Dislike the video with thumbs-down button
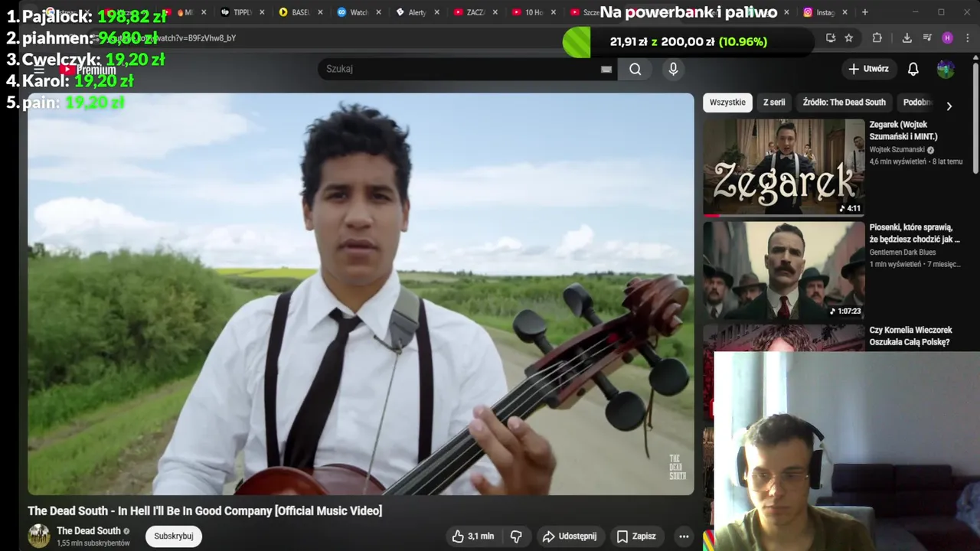The height and width of the screenshot is (551, 980). click(x=516, y=536)
